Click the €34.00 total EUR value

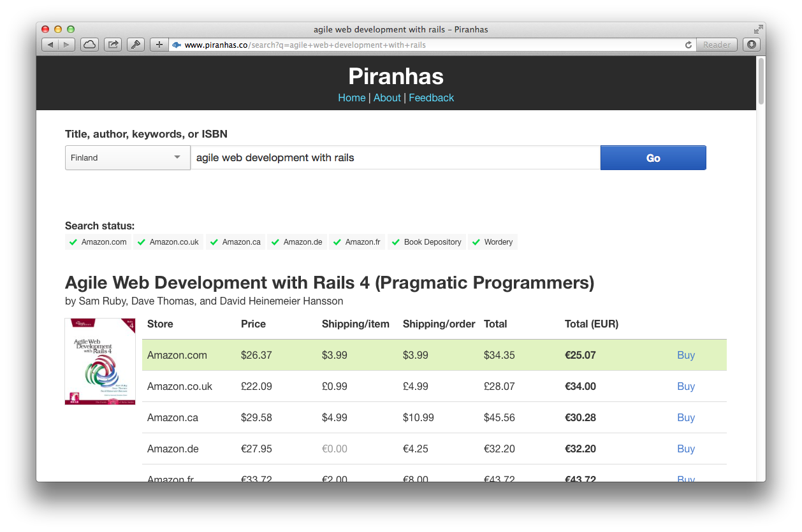pyautogui.click(x=580, y=386)
